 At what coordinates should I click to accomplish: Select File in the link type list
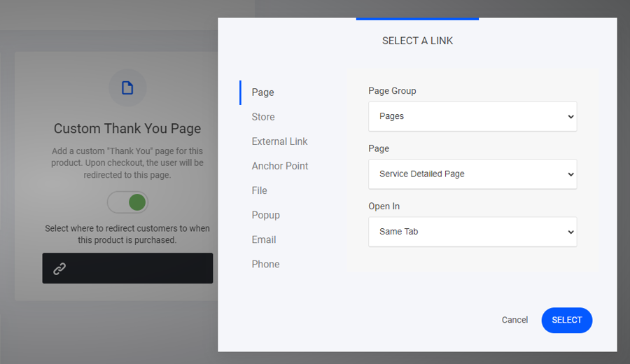point(260,190)
